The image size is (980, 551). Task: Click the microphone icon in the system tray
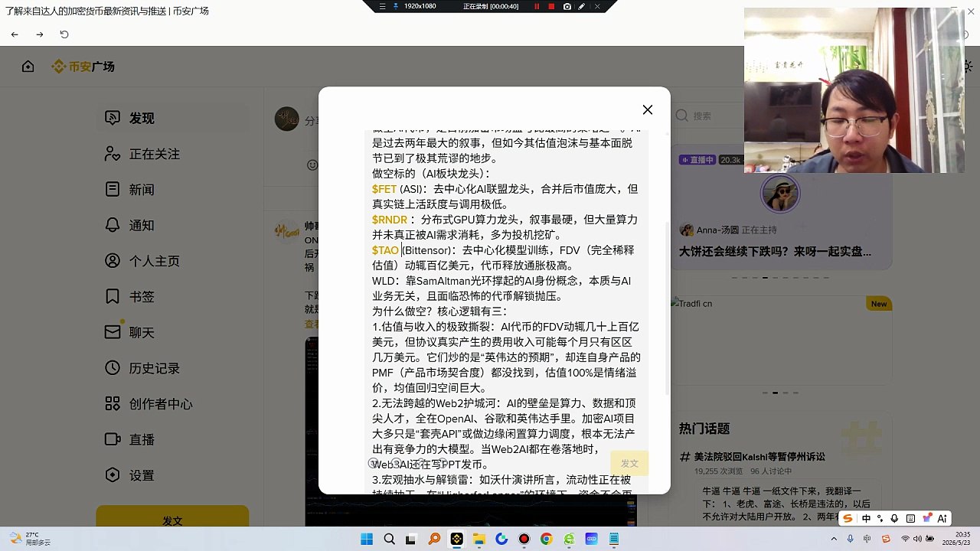(851, 540)
